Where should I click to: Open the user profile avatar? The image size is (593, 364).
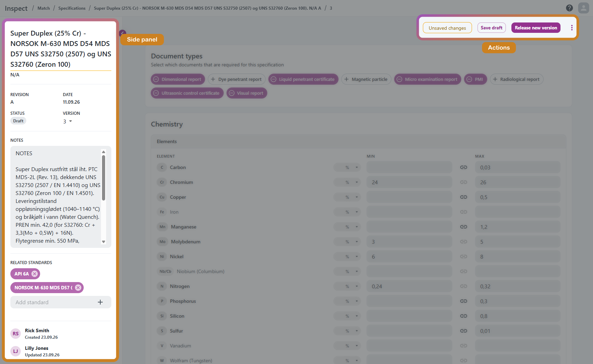(584, 8)
